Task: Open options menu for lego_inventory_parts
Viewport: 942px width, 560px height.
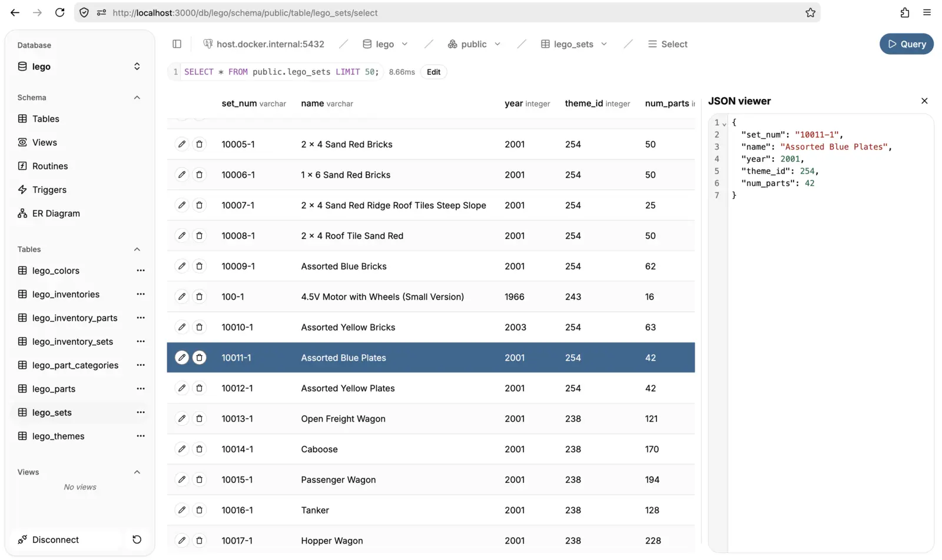Action: pyautogui.click(x=141, y=318)
